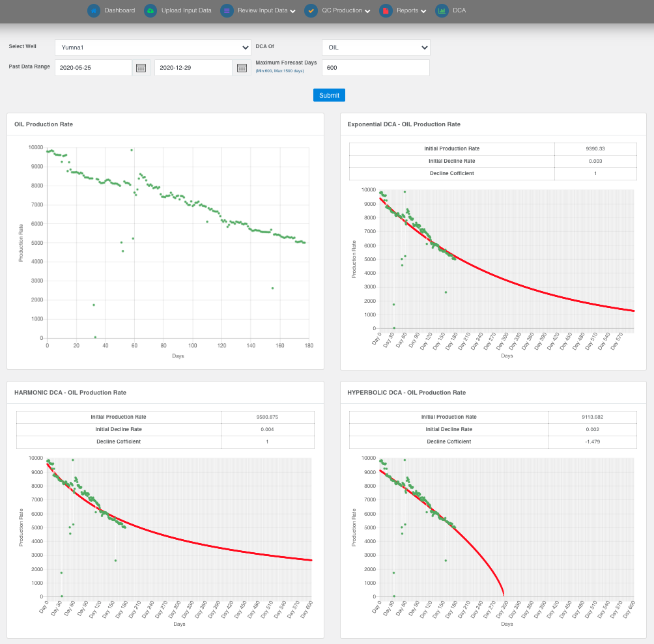Open the start date calendar picker

pyautogui.click(x=141, y=68)
